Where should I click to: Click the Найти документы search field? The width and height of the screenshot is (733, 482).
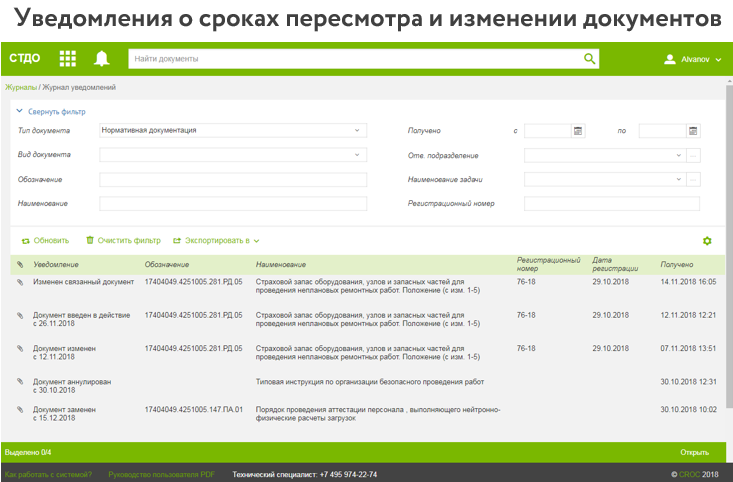(x=355, y=59)
